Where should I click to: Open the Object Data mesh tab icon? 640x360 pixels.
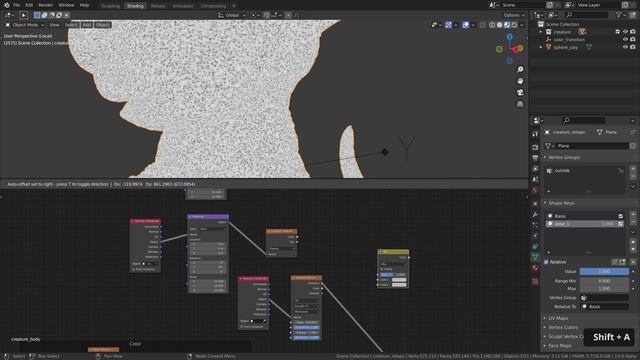[x=535, y=257]
